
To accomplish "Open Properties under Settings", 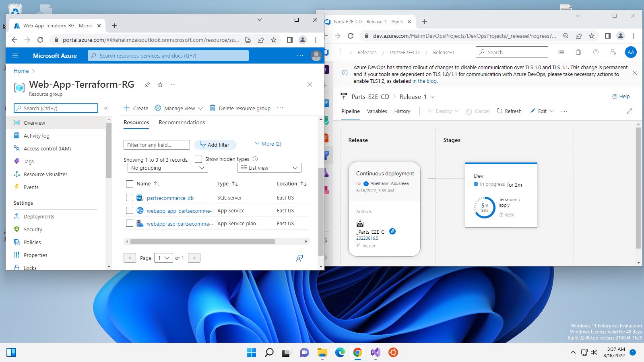I will 35,255.
